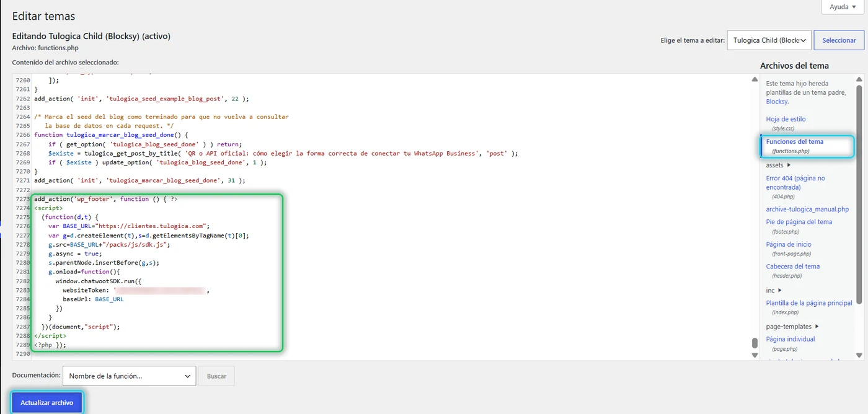Open Página individual file
The height and width of the screenshot is (414, 868).
(790, 339)
